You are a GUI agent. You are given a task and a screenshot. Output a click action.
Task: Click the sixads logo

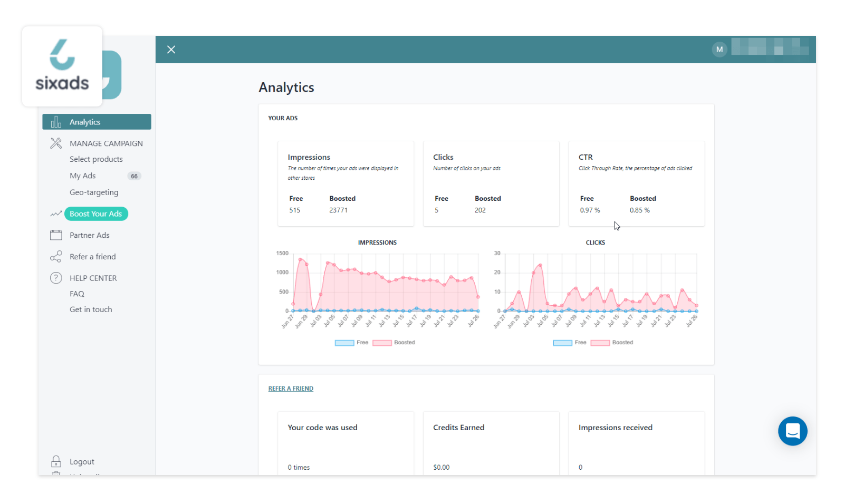(x=62, y=66)
